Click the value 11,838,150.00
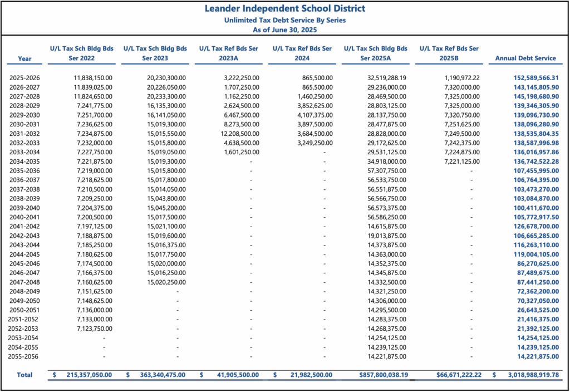The height and width of the screenshot is (392, 570). (x=93, y=78)
